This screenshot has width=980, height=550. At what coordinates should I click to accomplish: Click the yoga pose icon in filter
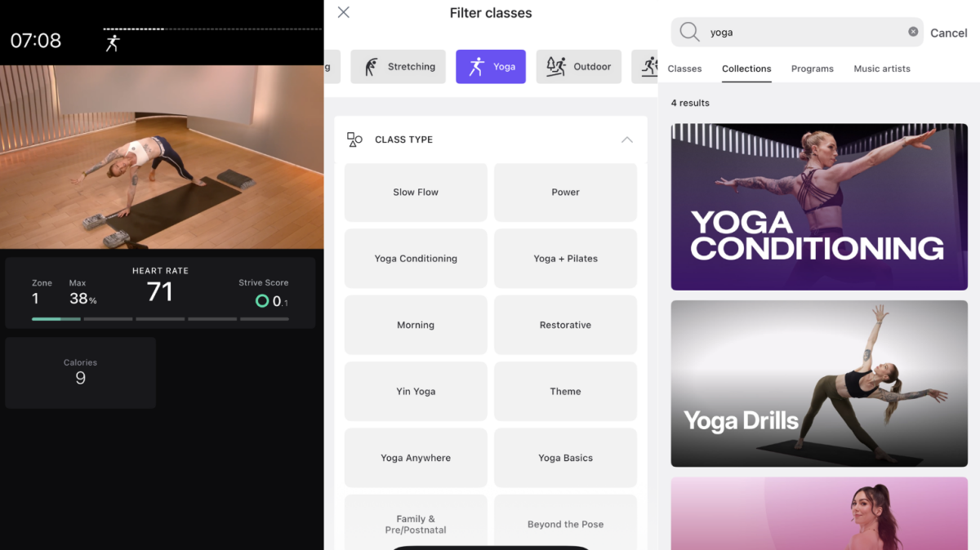[x=476, y=67]
